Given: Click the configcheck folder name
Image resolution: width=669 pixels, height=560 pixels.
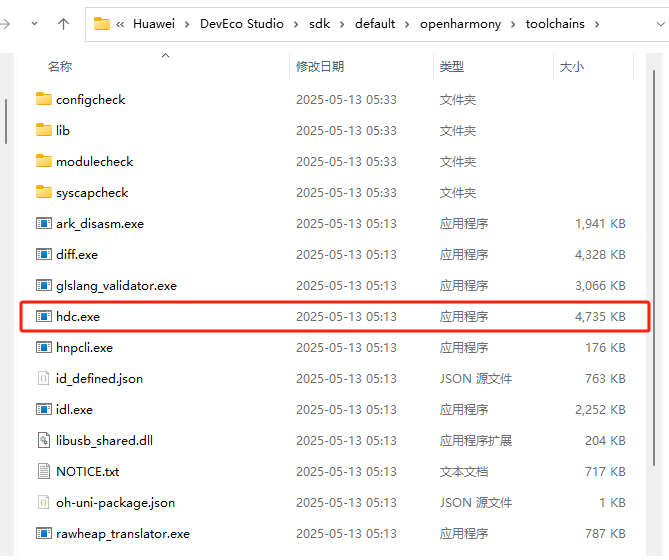Looking at the screenshot, I should coord(90,100).
